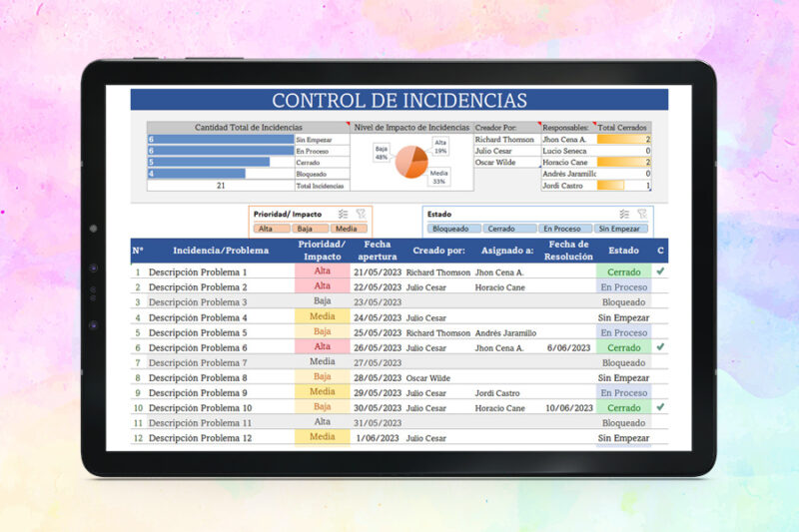Select Alta priority cell of Problema 1

322,270
